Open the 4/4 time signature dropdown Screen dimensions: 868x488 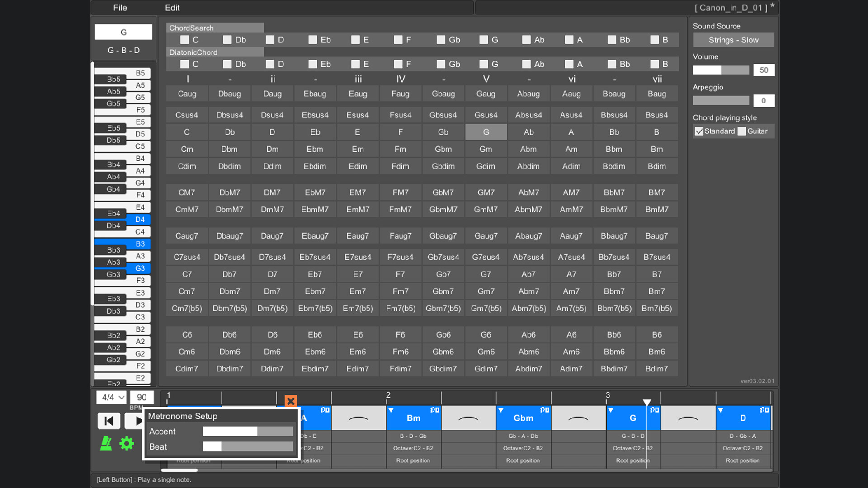point(110,398)
